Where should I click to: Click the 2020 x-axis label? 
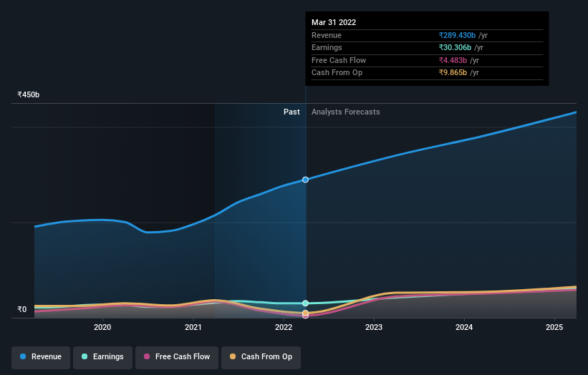tap(102, 328)
